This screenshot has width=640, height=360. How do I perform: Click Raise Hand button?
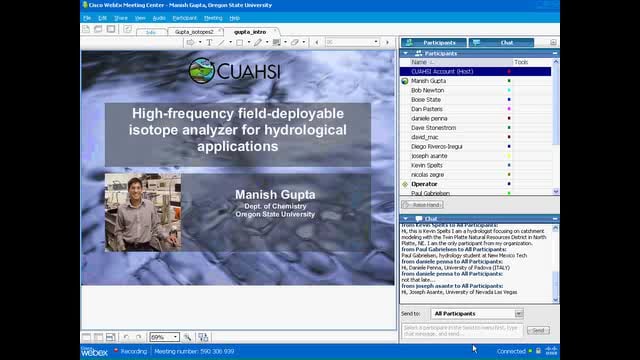click(x=422, y=205)
